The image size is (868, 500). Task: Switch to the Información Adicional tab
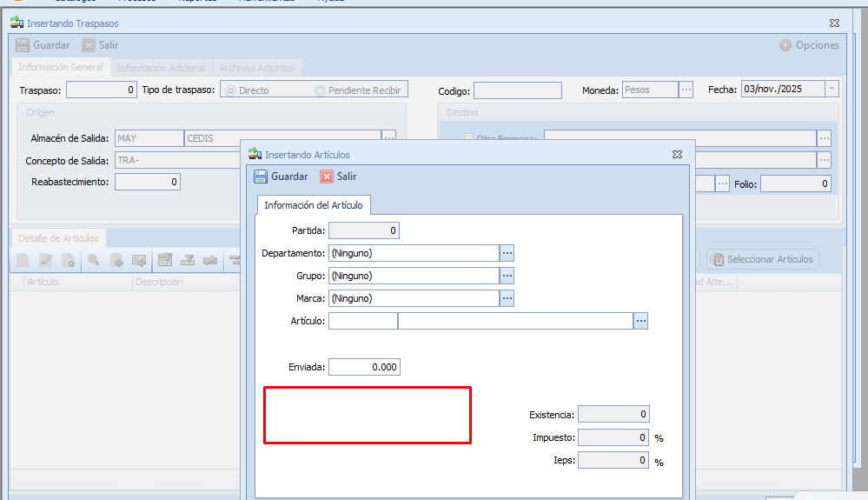(x=161, y=68)
